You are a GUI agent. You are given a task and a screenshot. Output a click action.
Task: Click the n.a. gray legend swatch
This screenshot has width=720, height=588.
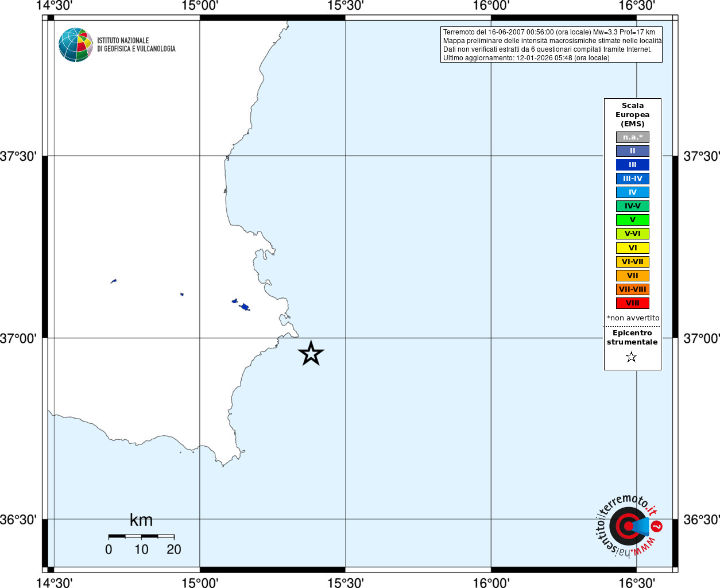pyautogui.click(x=633, y=137)
